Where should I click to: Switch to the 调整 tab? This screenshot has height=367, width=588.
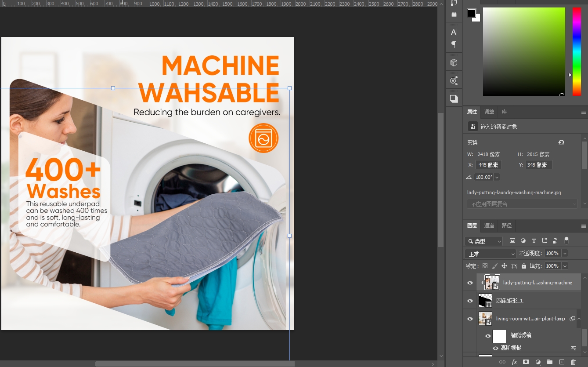click(x=489, y=112)
